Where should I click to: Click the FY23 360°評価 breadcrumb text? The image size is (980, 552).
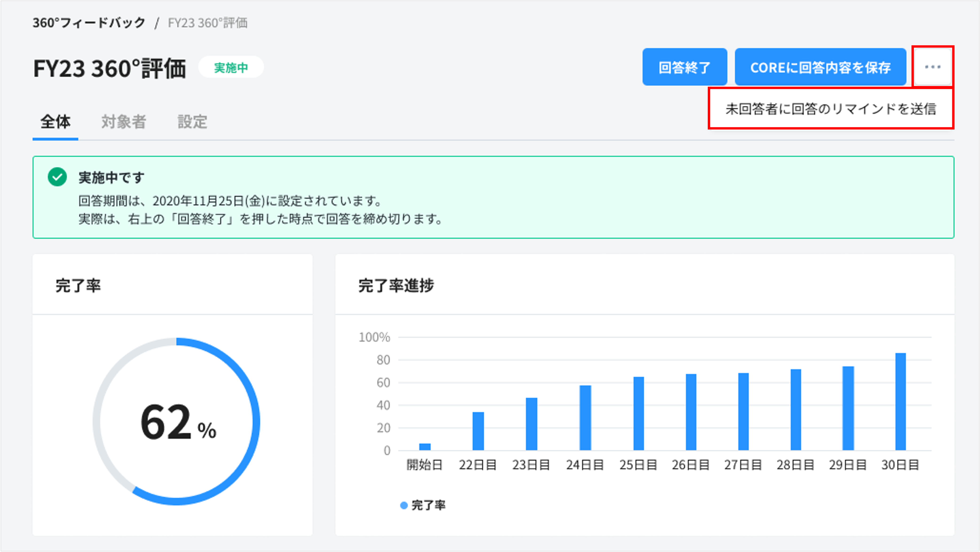tap(208, 23)
